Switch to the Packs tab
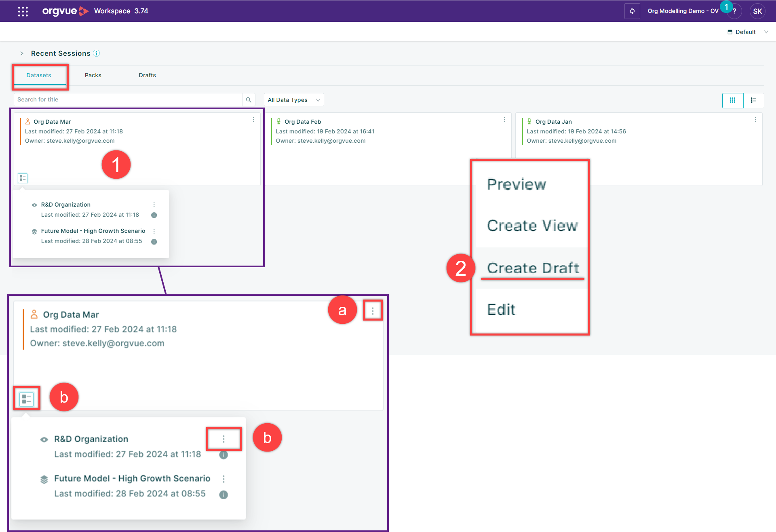This screenshot has height=532, width=776. [93, 75]
